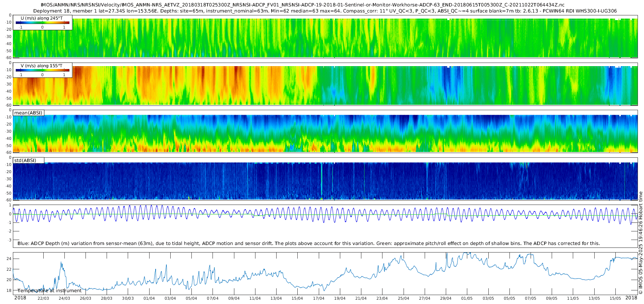Click the 2018 year label bottom left

[20, 298]
